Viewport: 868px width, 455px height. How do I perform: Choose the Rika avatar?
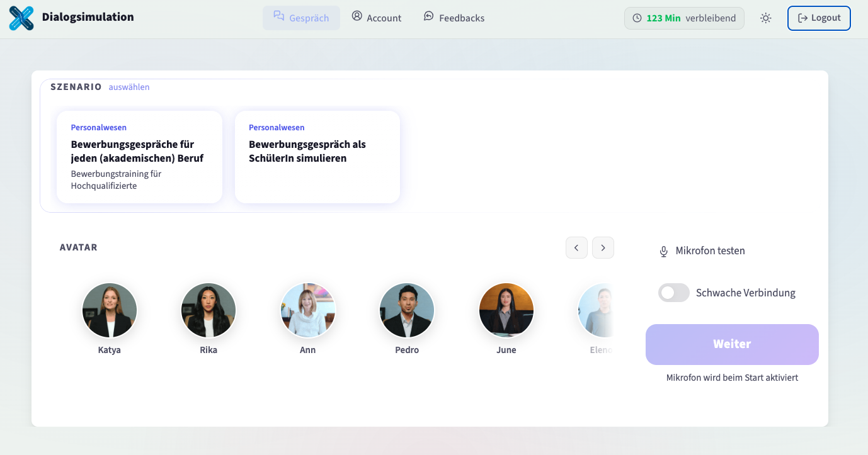point(208,310)
